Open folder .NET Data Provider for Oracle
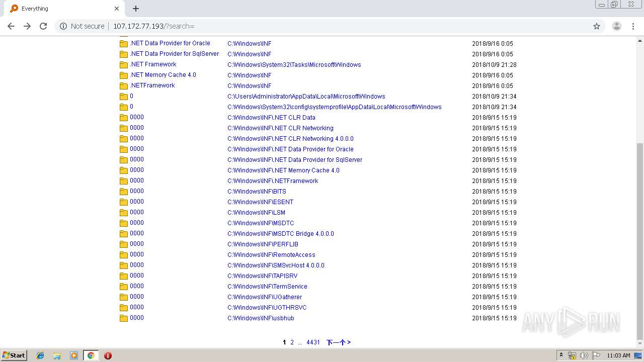 coord(170,43)
